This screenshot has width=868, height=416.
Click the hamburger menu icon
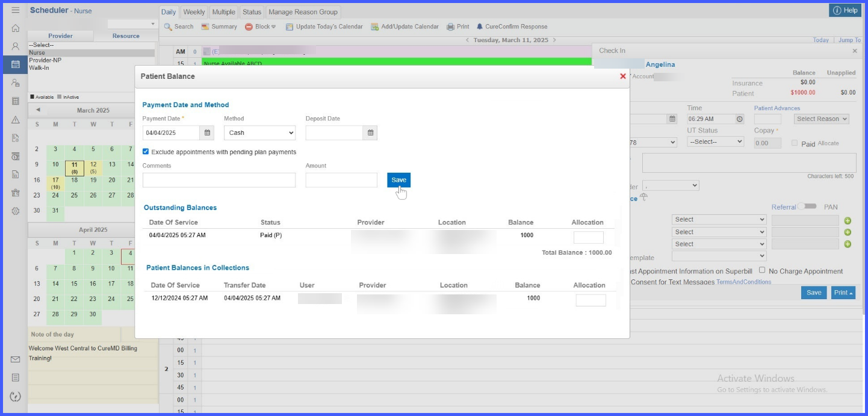coord(16,10)
